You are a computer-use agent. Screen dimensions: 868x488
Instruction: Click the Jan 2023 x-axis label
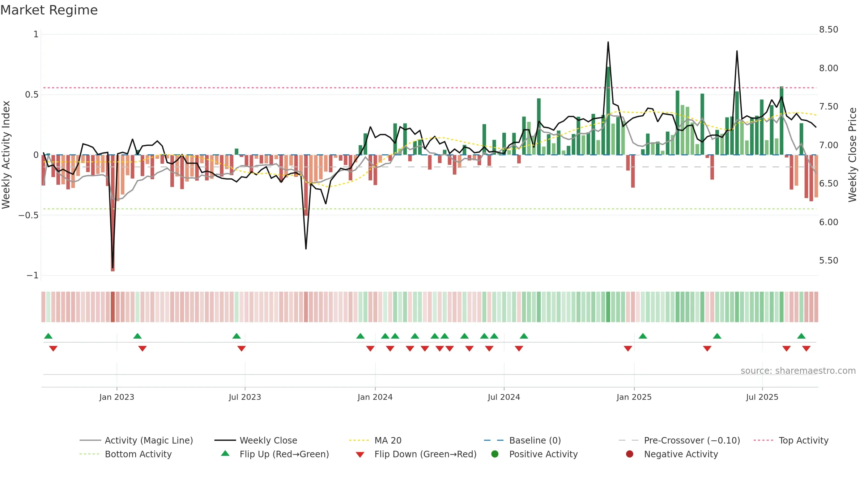pos(117,397)
